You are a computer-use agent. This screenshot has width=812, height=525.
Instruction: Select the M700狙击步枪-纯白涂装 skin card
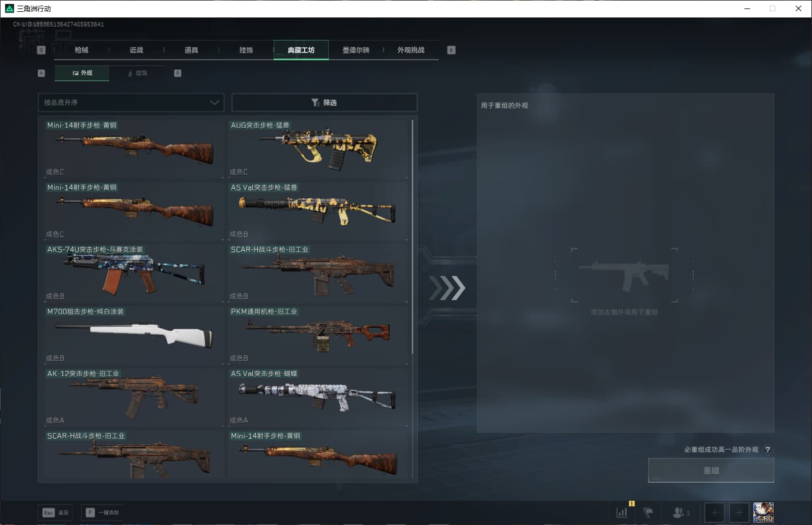coord(133,334)
